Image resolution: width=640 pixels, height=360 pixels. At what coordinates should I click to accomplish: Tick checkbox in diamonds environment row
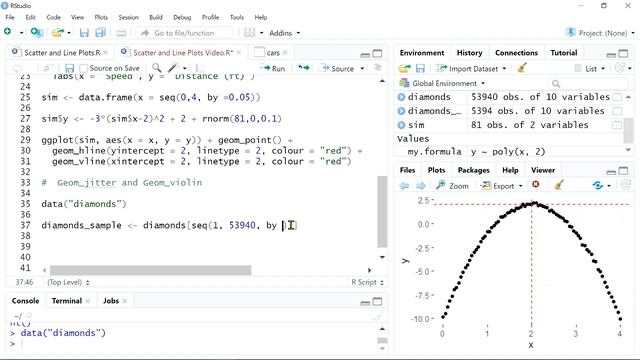[x=617, y=97]
